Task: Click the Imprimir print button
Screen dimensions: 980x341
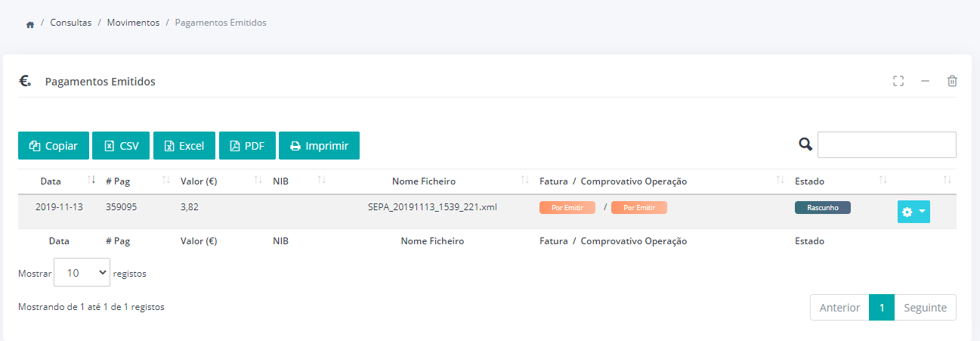Action: [x=319, y=146]
